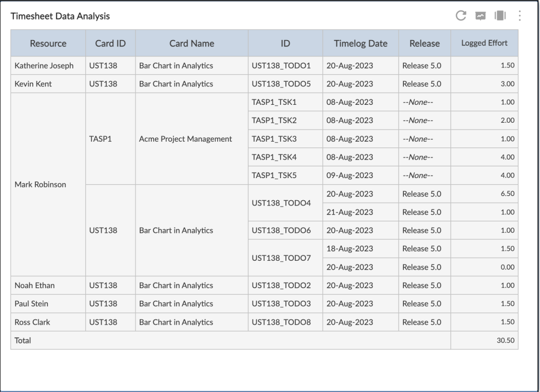This screenshot has height=392, width=540.
Task: Open the chart presentation view icon
Action: click(480, 16)
